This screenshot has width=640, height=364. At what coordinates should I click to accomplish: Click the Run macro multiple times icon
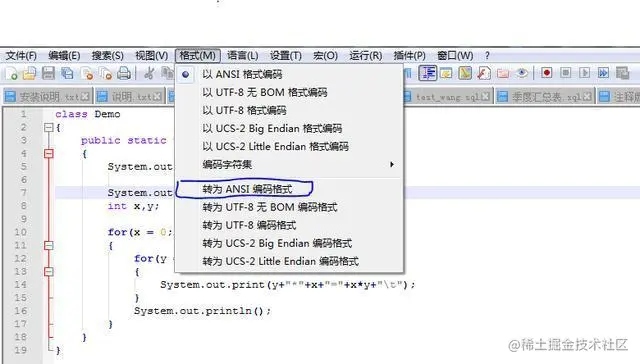[x=603, y=73]
